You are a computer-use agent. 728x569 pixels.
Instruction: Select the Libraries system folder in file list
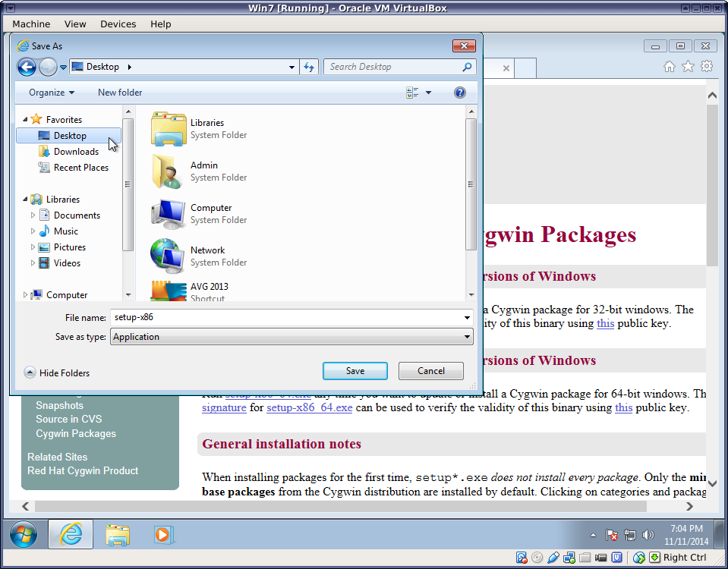(x=200, y=128)
